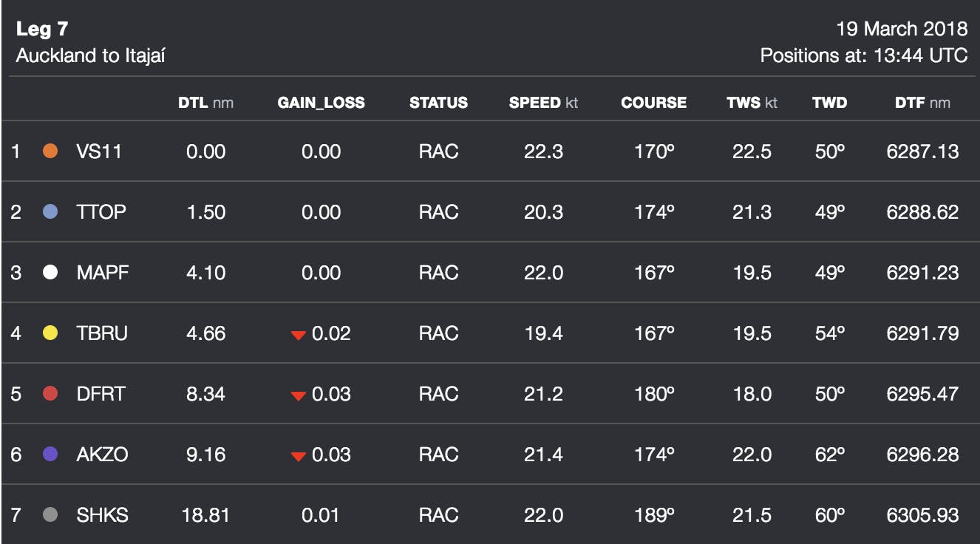
Task: Click the purple AKZO team color dot
Action: 51,455
